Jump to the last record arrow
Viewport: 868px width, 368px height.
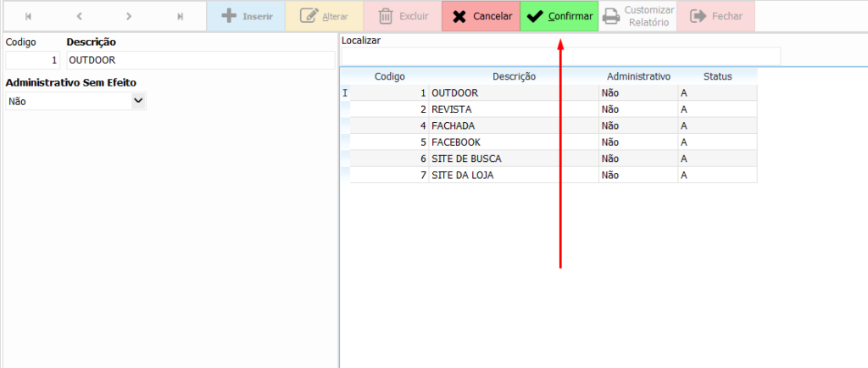(180, 16)
